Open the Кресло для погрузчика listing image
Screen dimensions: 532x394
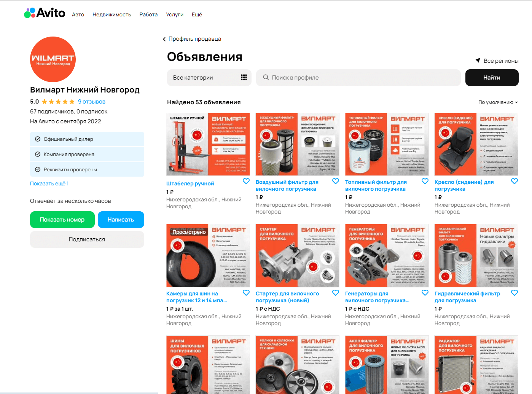pyautogui.click(x=476, y=144)
